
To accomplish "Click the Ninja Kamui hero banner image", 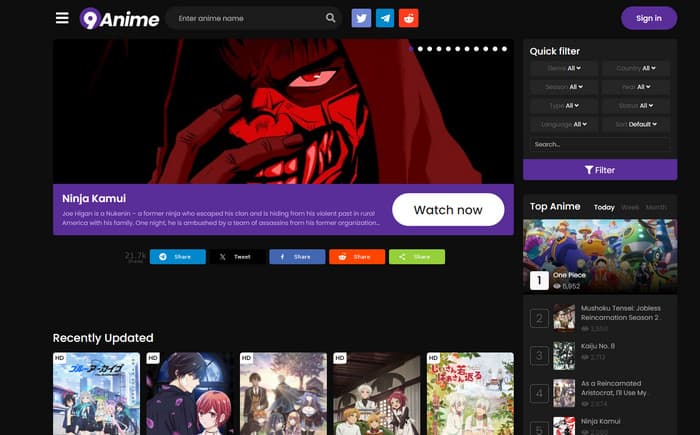I will [283, 112].
